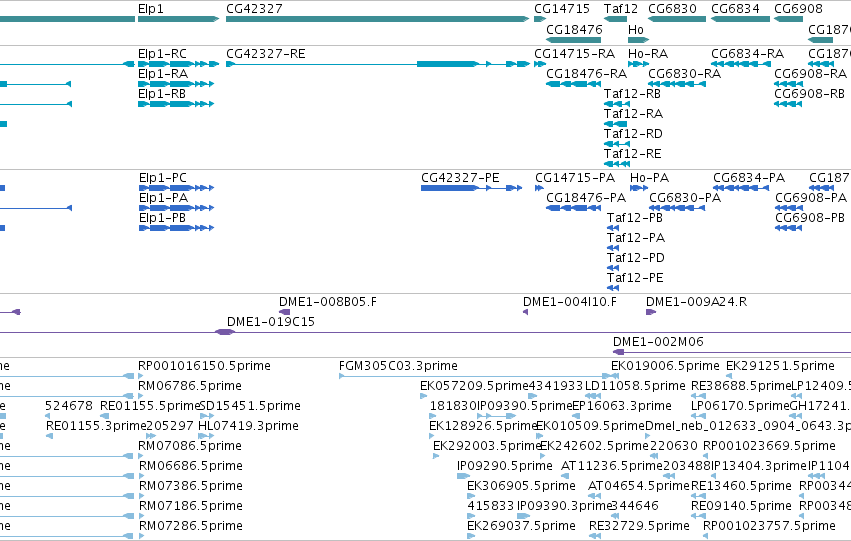Select the CG6830-PA protein feature
The image size is (851, 541).
point(677,208)
